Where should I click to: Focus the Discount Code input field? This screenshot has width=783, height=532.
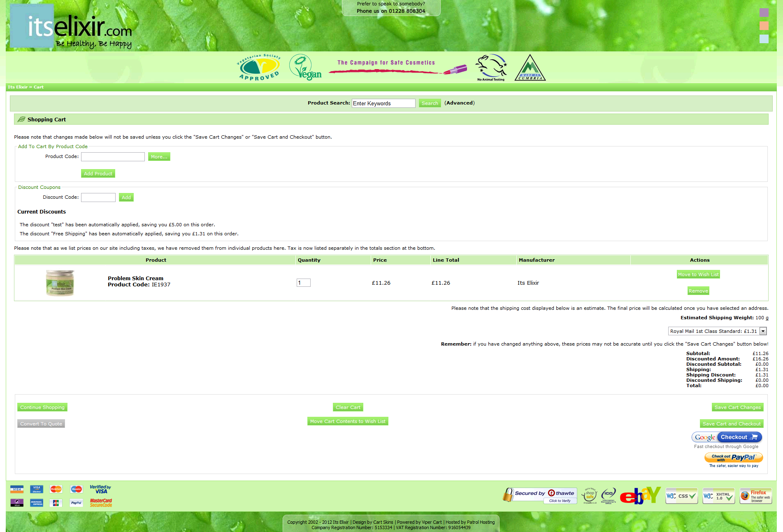(x=98, y=197)
